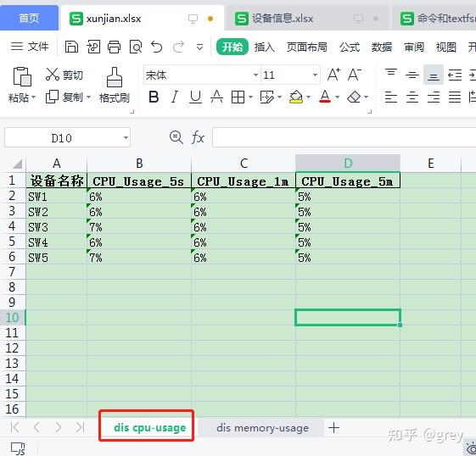Toggle Bold formatting

154,97
